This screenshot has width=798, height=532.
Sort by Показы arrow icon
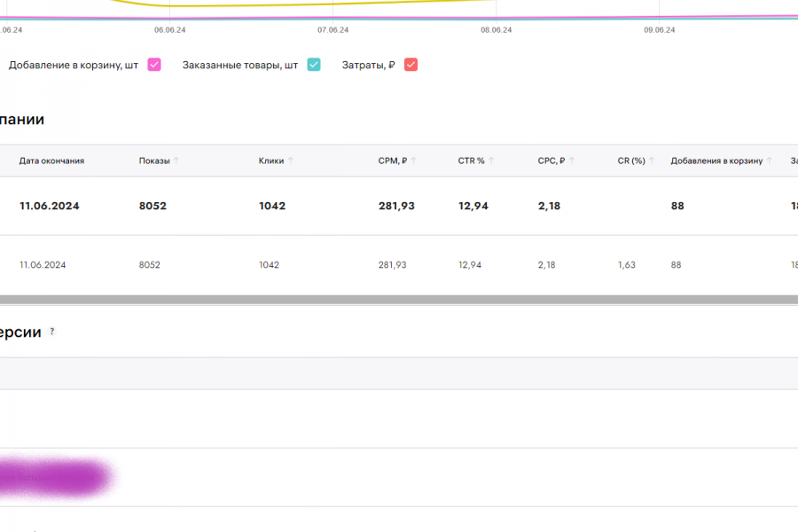[x=176, y=160]
